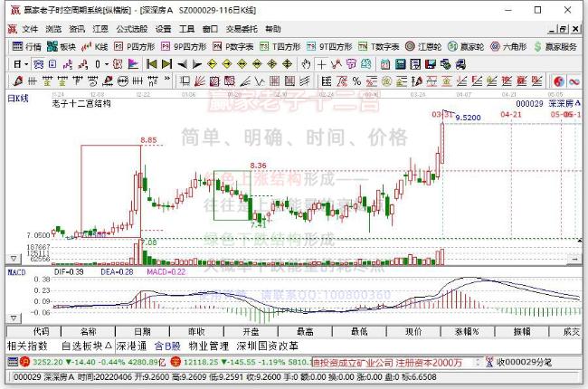The image size is (588, 389).
Task: Switch to the K线 chart view
Action: click(x=95, y=46)
